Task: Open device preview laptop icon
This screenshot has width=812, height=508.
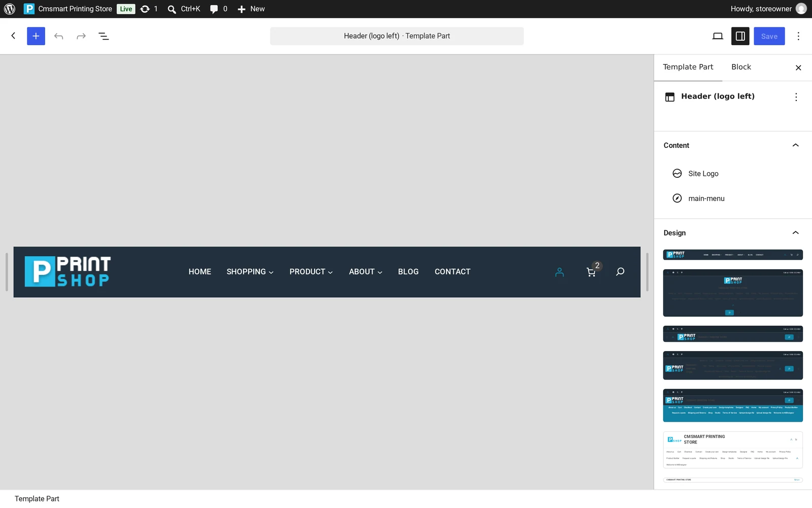Action: 718,36
